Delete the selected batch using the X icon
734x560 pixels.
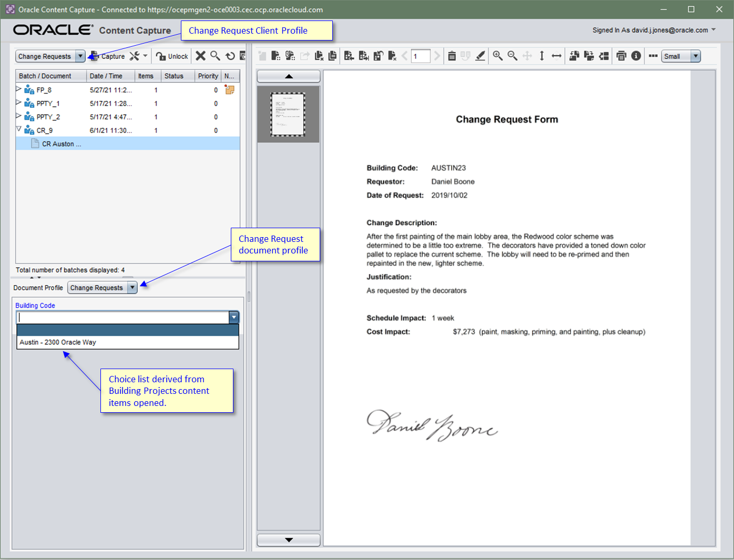[200, 56]
